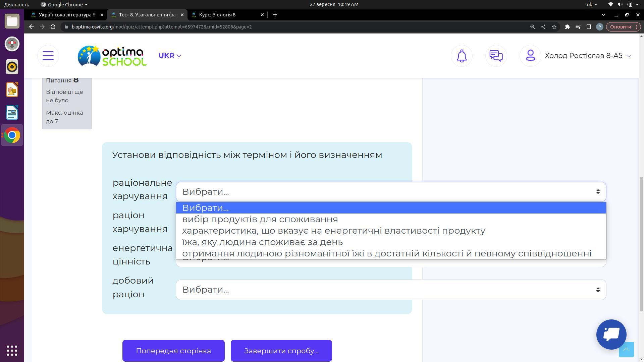Click the user profile avatar icon
The width and height of the screenshot is (644, 362).
coord(530,56)
